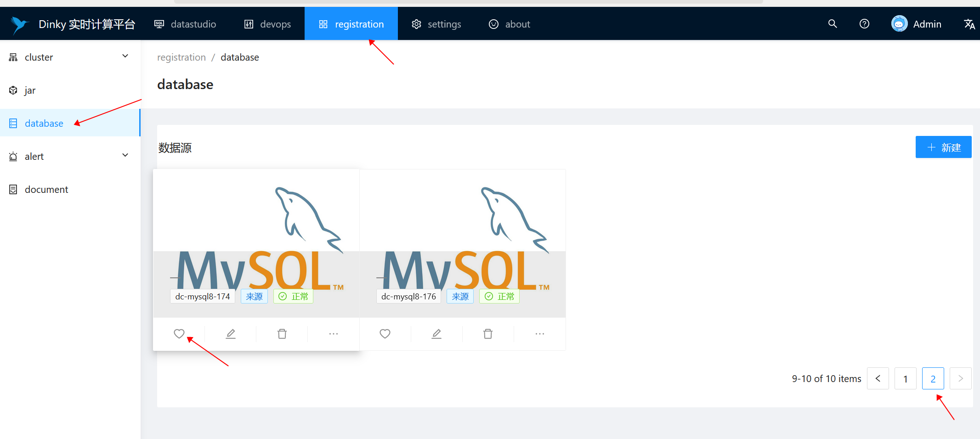Click the dc-mysql8-174 name tag
Viewport: 980px width, 439px height.
pos(203,297)
